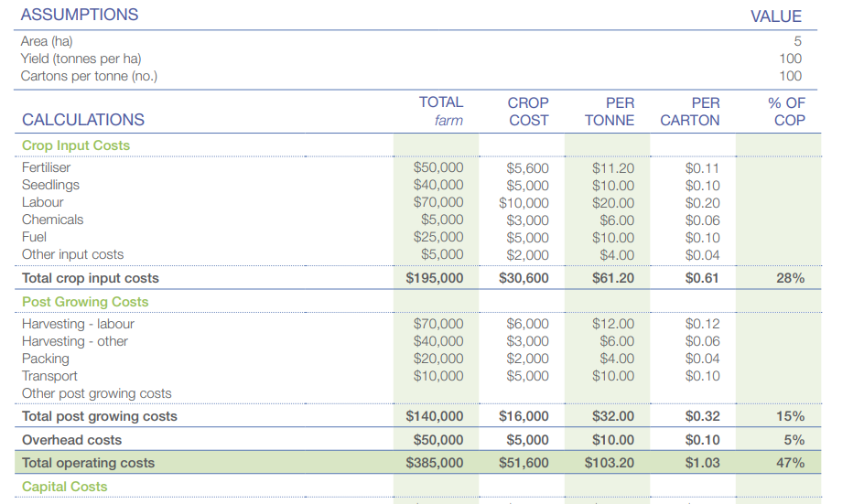Select Harvesting - labour per tonne $12.00
864x504 pixels.
click(x=613, y=324)
